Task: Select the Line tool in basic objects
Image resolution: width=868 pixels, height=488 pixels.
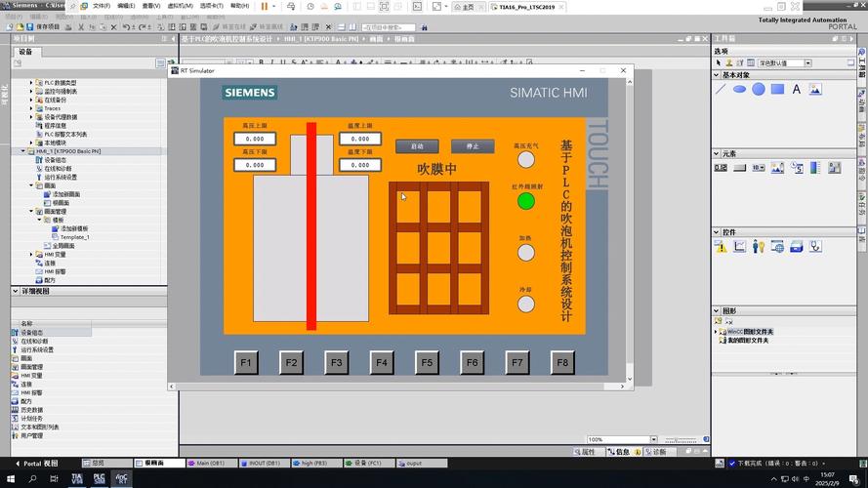Action: tap(722, 89)
